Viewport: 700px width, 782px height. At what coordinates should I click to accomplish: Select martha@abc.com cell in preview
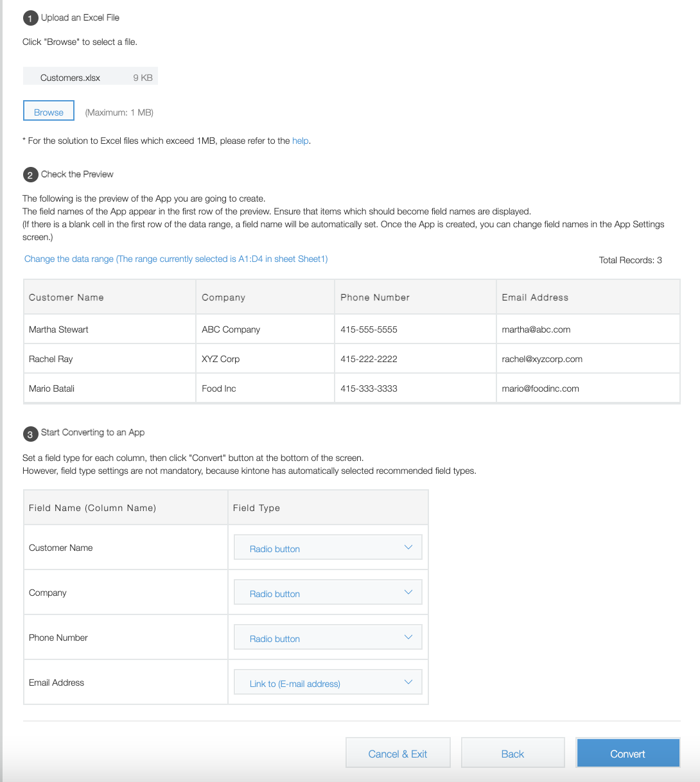(x=536, y=329)
